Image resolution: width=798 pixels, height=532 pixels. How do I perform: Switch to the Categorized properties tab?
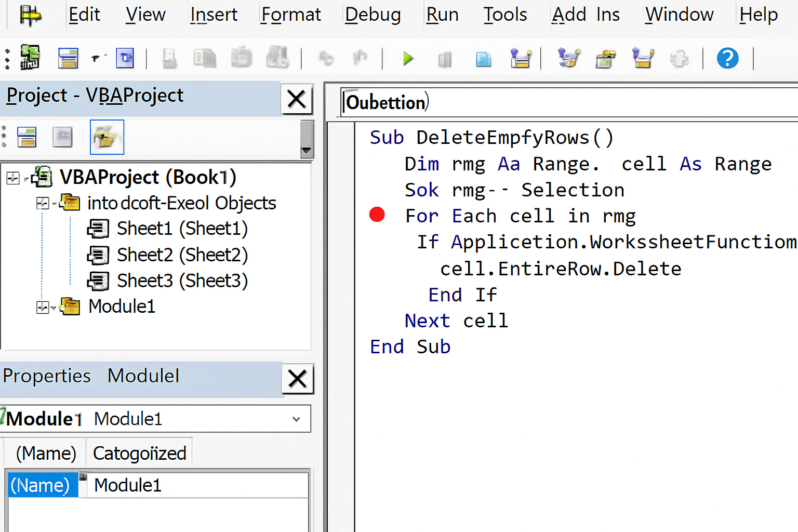tap(139, 453)
